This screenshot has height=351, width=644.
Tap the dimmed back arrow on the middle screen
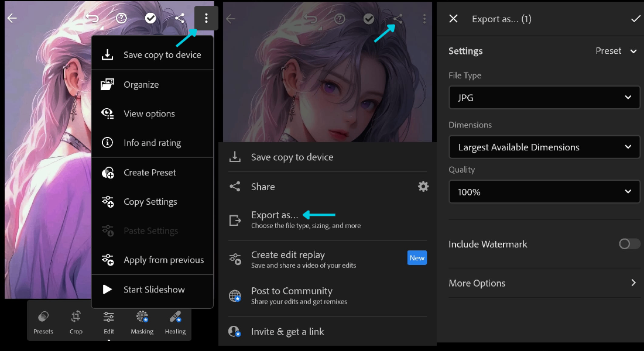click(231, 19)
